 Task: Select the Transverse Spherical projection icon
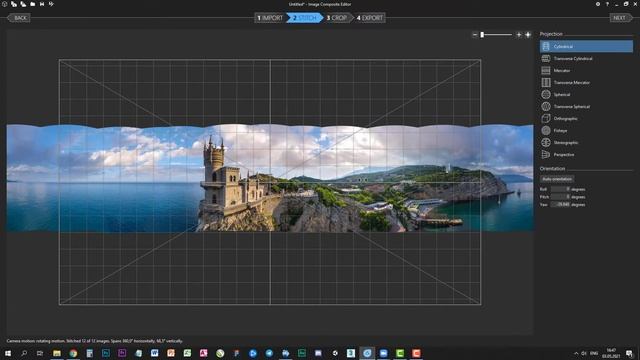pyautogui.click(x=546, y=107)
